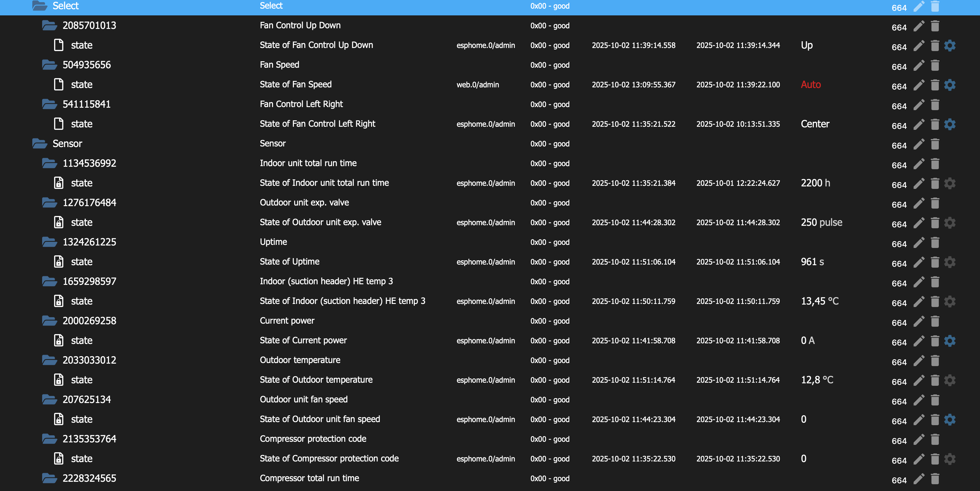
Task: Select state item under folder 541115841
Action: (x=81, y=124)
